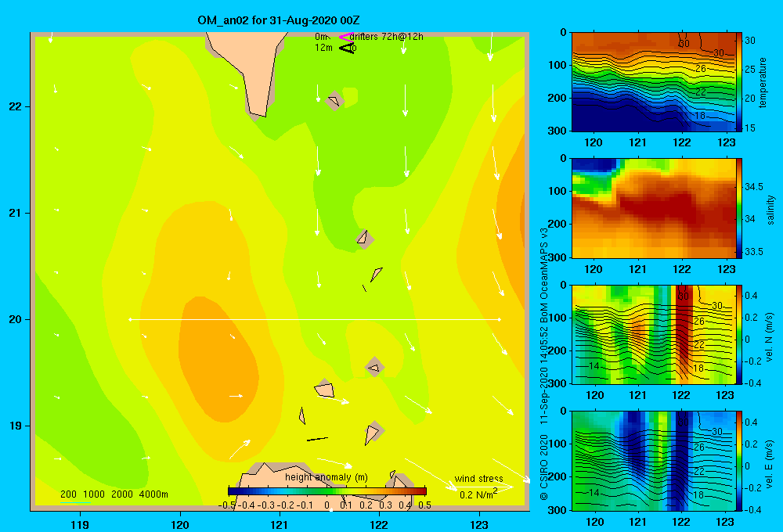Click the title 'OM_an02 for 31-Aug-2020 00Z'

click(x=279, y=20)
